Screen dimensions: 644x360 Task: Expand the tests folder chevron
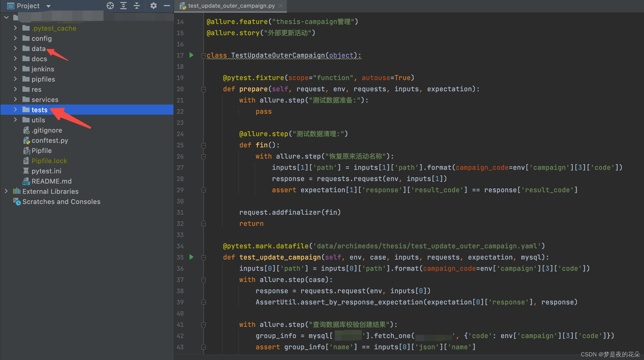pyautogui.click(x=15, y=110)
